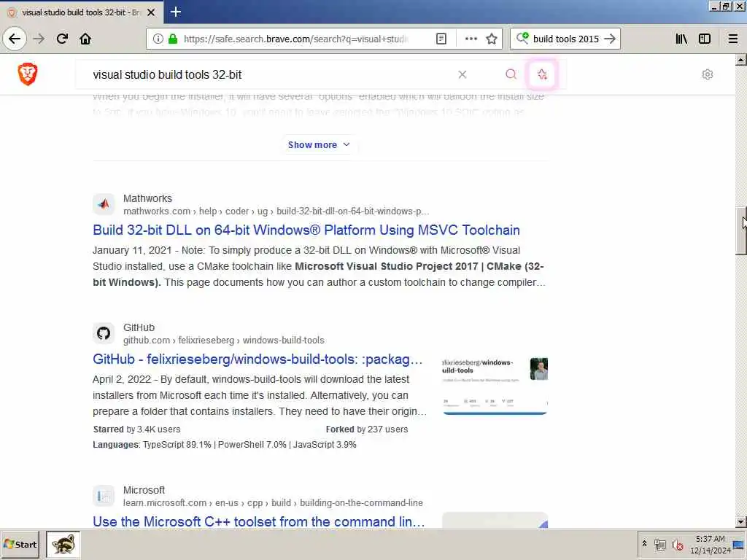
Task: Open page actions three-dot menu
Action: coord(471,39)
